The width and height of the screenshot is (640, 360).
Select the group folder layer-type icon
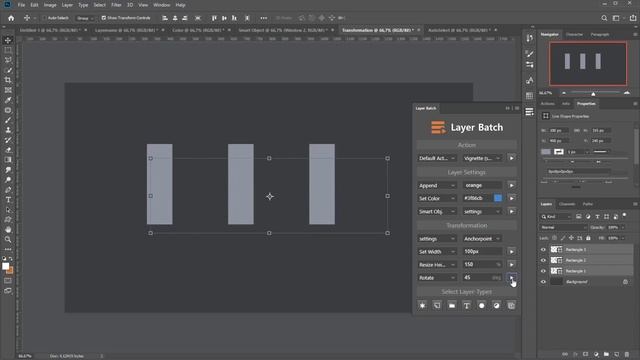(x=452, y=305)
